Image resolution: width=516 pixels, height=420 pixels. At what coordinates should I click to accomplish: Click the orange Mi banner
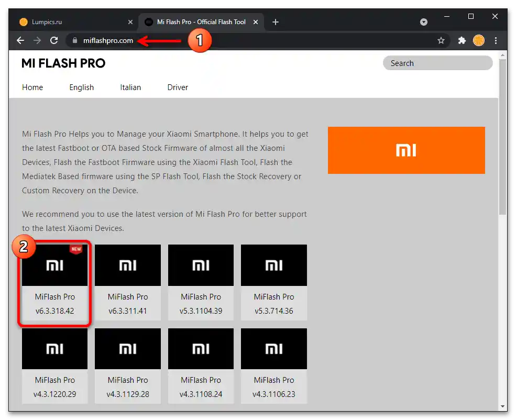[406, 150]
